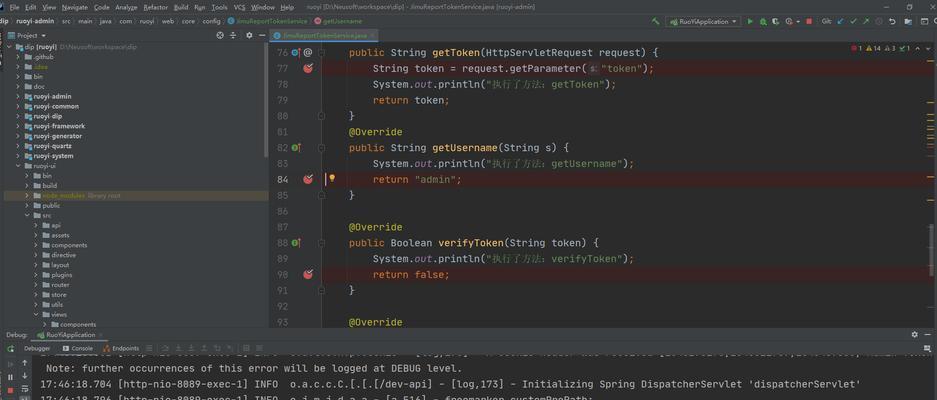
Task: Rollback changes using the undo arrow icon
Action: (892, 22)
